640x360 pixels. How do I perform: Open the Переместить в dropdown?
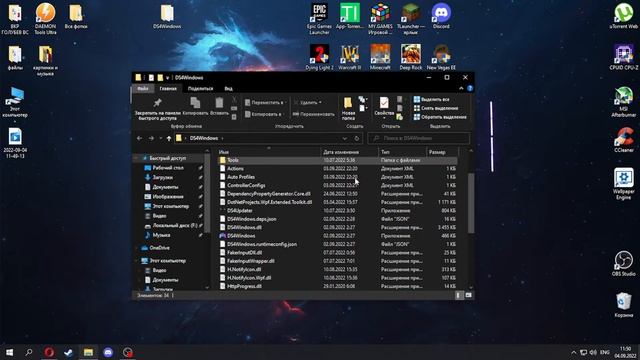(265, 102)
